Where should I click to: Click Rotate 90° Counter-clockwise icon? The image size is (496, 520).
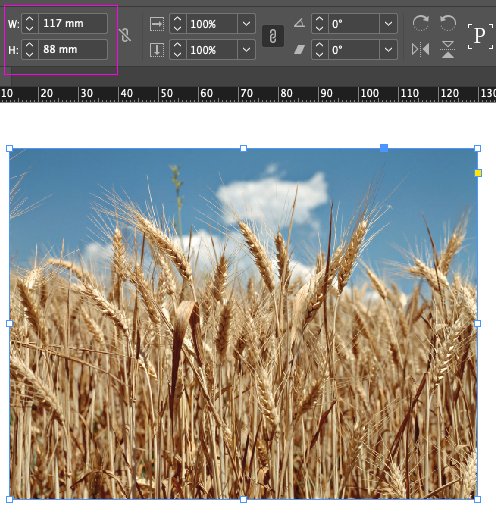[448, 23]
